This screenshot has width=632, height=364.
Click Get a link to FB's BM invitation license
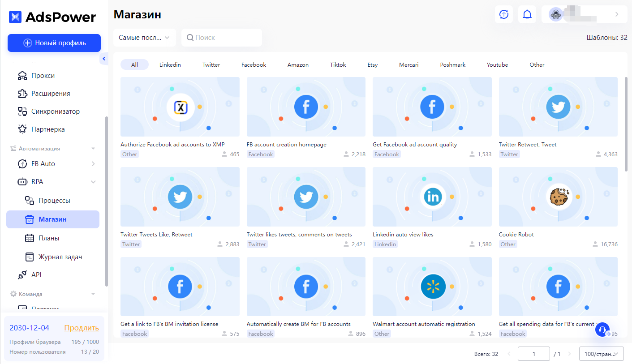169,324
